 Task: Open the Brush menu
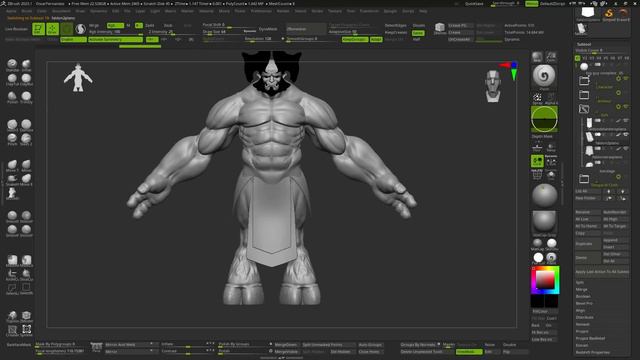pos(27,11)
